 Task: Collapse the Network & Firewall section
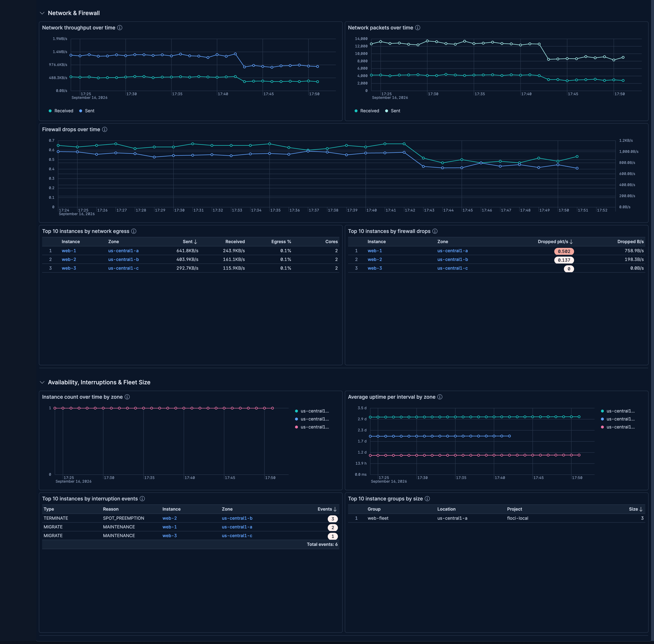tap(42, 13)
